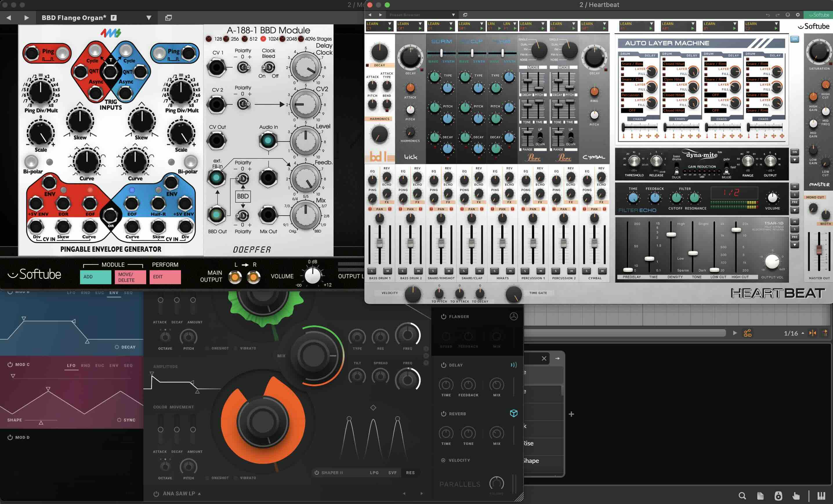The image size is (833, 504).
Task: Click the EDIT perform button
Action: (165, 277)
